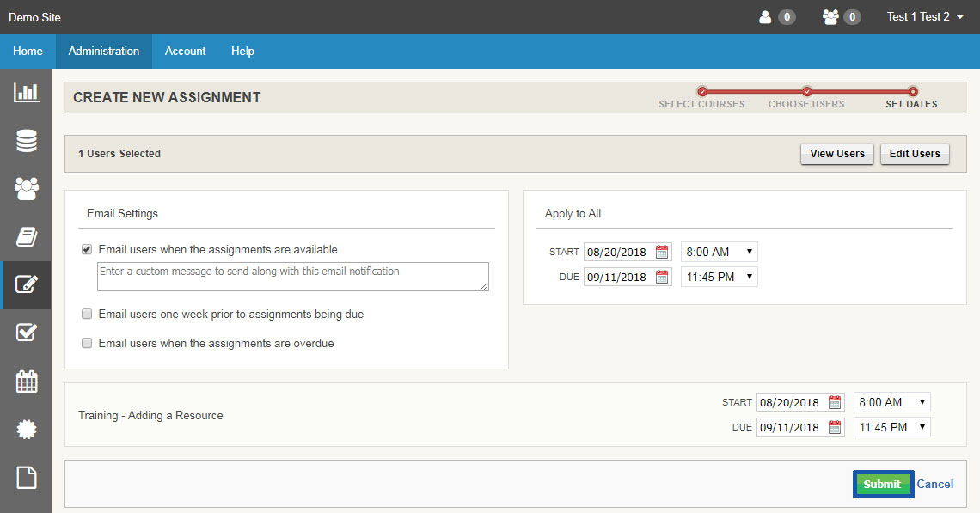Click the custom email message text field
This screenshot has width=980, height=513.
[292, 276]
